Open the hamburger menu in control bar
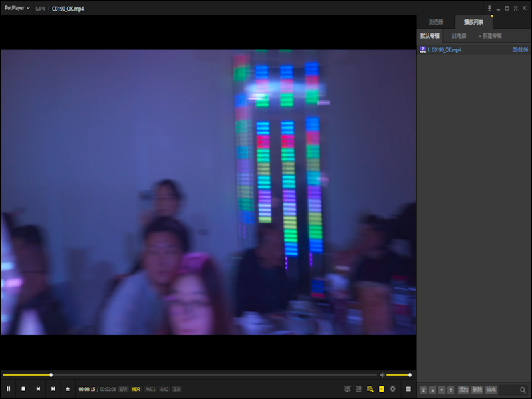Screen dimensions: 532x399 point(408,389)
